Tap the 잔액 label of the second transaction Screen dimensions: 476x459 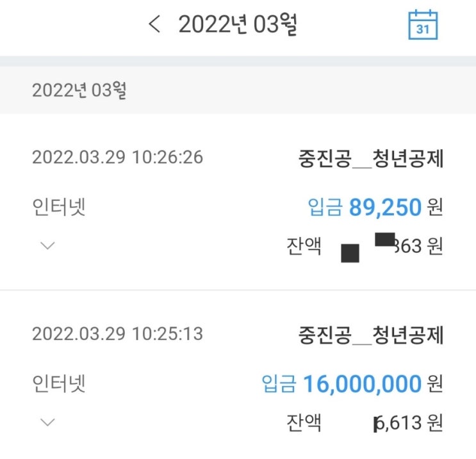click(304, 423)
